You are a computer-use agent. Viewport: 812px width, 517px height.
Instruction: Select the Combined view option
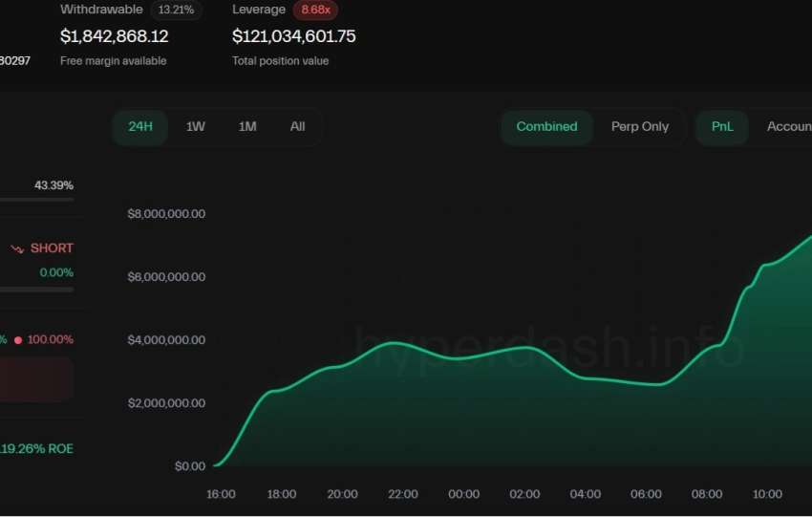coord(546,126)
